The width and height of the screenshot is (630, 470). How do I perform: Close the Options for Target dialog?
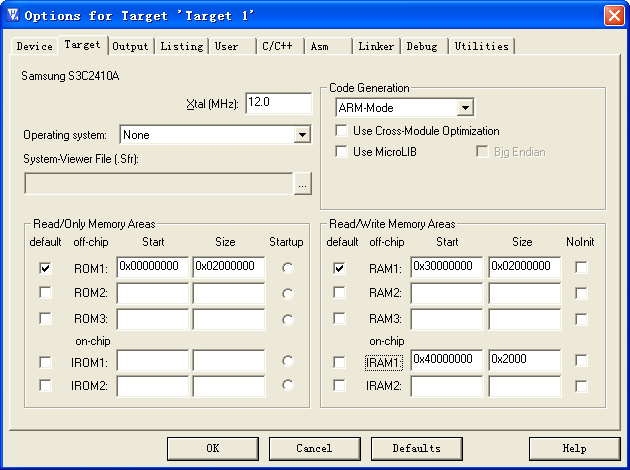[614, 16]
